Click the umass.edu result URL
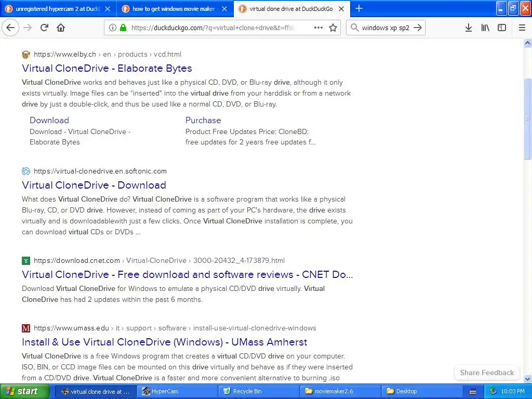Image resolution: width=532 pixels, height=399 pixels. (175, 328)
